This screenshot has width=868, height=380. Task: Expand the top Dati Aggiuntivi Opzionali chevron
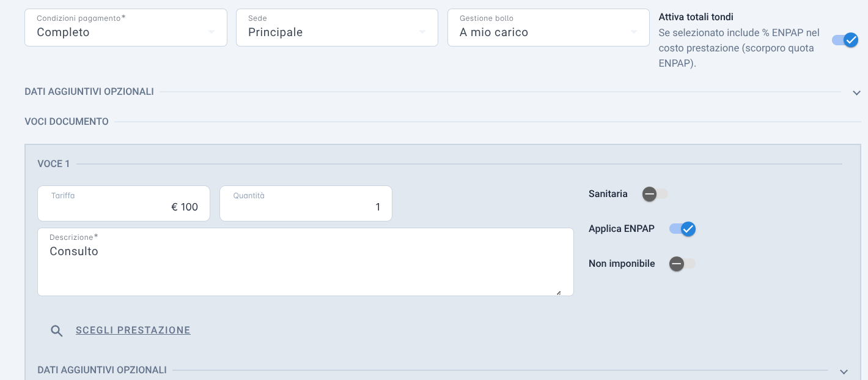coord(856,93)
